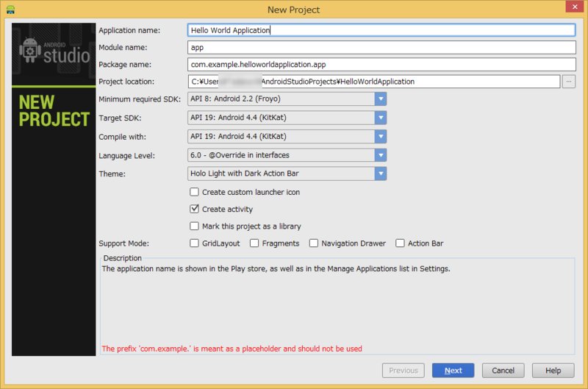Enable GridLayout support mode
Screen dimensions: 588x389
pos(194,243)
